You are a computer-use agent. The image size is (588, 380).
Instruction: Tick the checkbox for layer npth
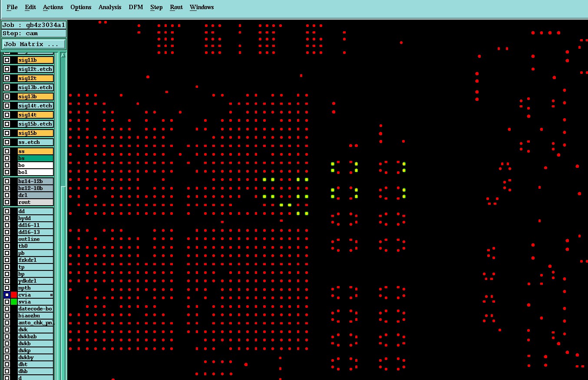[7, 288]
